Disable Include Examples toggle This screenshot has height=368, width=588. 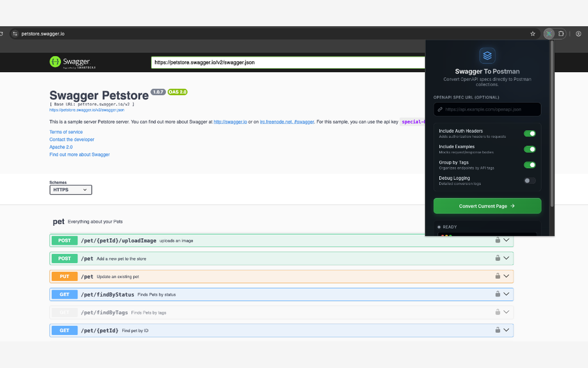pyautogui.click(x=530, y=149)
